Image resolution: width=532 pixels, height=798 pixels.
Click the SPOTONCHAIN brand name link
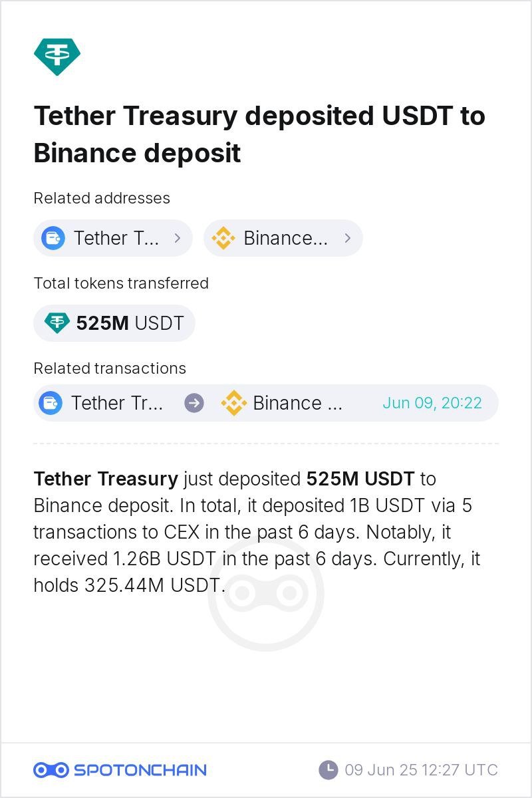[140, 770]
